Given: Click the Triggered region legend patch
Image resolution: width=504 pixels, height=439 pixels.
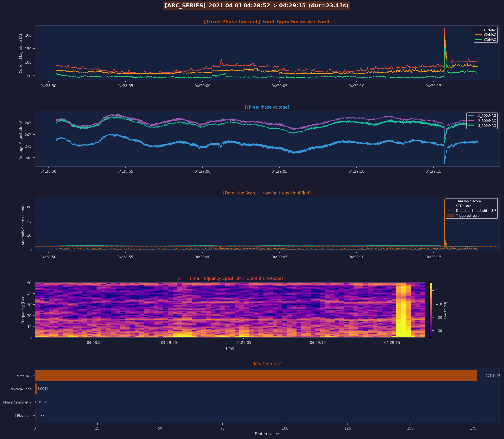Looking at the screenshot, I should [450, 216].
